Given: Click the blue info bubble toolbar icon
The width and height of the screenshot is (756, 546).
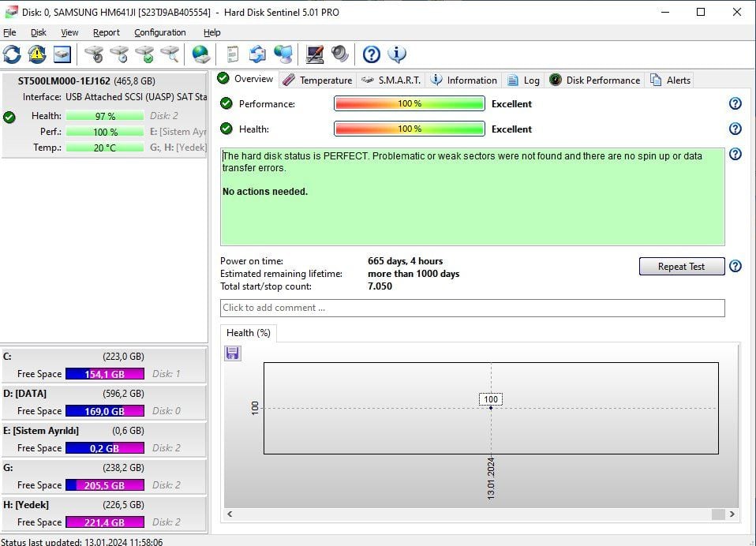Looking at the screenshot, I should click(397, 54).
